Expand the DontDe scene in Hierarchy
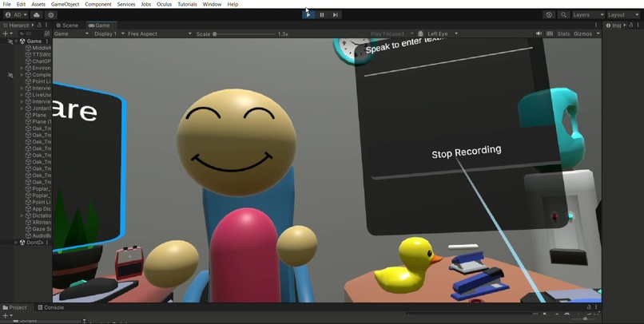The width and height of the screenshot is (644, 324). click(x=16, y=243)
